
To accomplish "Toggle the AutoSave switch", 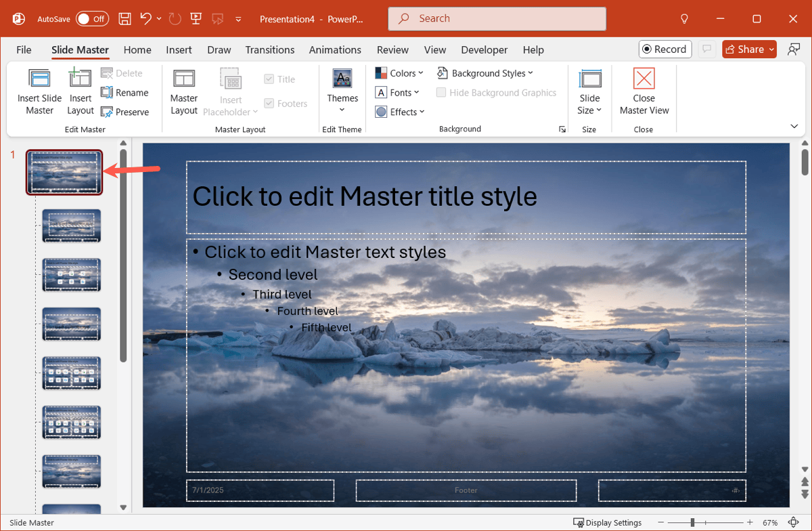I will click(x=91, y=19).
